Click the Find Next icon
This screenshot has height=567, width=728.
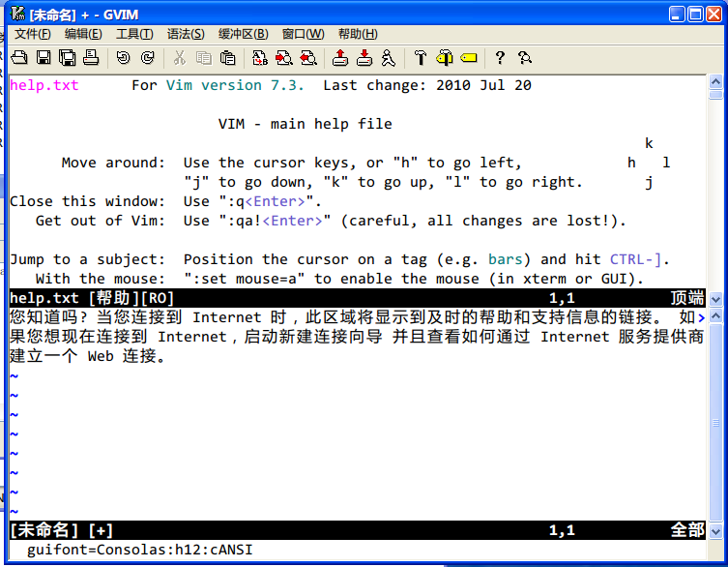click(283, 58)
